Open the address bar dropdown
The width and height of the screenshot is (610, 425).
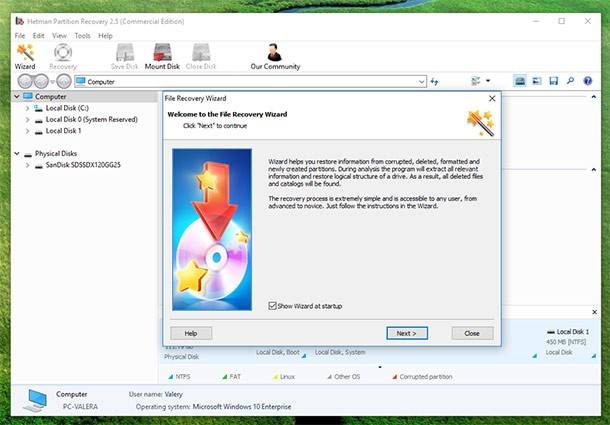[x=421, y=82]
